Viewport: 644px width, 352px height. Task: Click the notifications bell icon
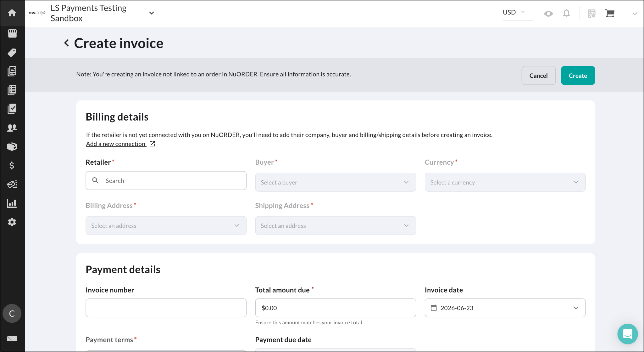point(566,13)
